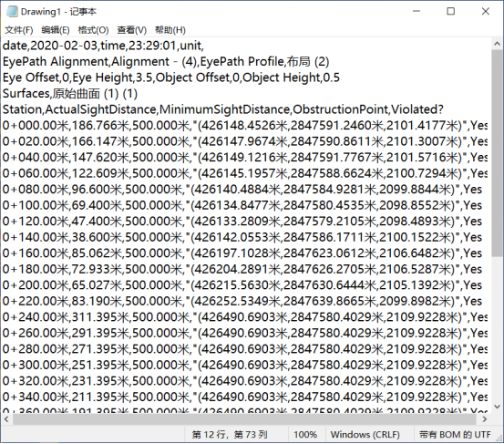
Task: Click the vertical scrollbar thumb
Action: (498, 153)
